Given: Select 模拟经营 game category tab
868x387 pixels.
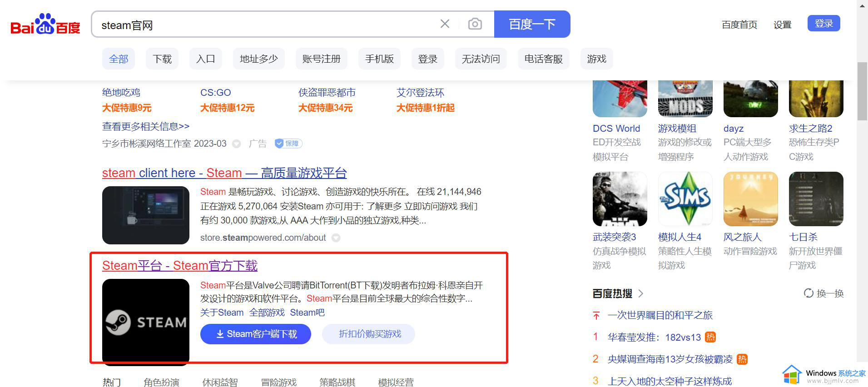Looking at the screenshot, I should pos(396,382).
